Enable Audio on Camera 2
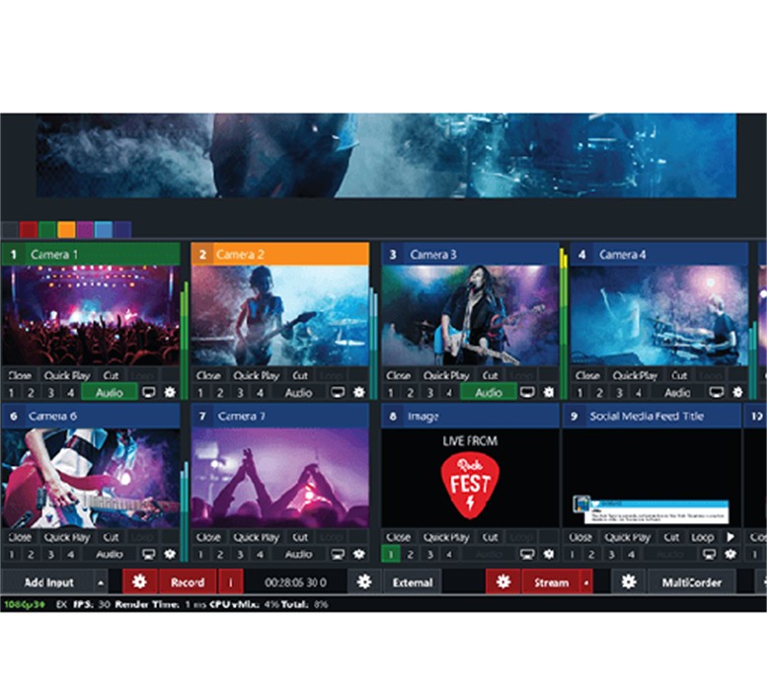 (298, 392)
